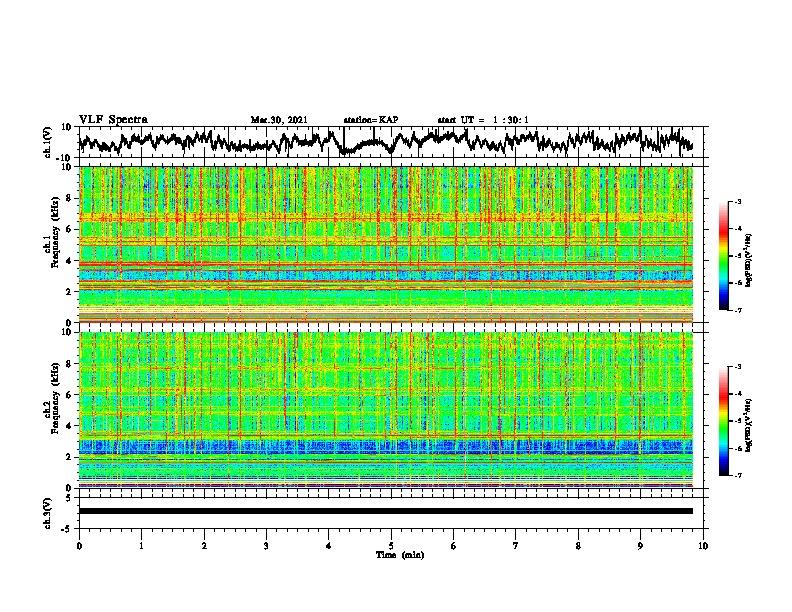Click the '6' kHz tick on ch.2 frequency axis
This screenshot has width=792, height=612.
pyautogui.click(x=69, y=395)
